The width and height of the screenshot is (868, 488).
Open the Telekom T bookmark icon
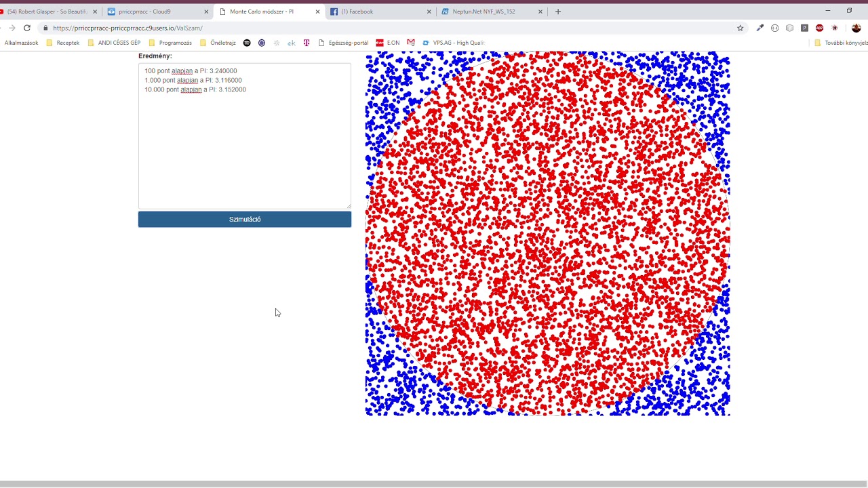click(x=307, y=43)
